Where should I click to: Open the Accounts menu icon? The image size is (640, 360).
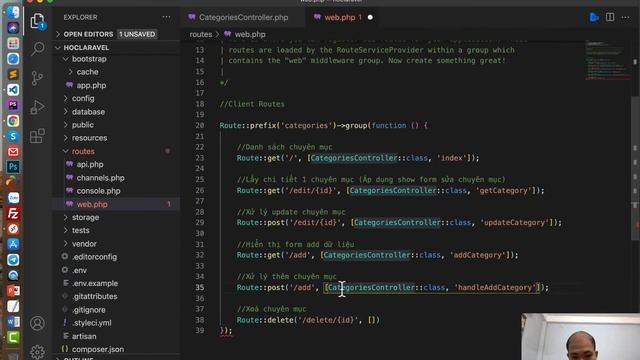(x=37, y=323)
